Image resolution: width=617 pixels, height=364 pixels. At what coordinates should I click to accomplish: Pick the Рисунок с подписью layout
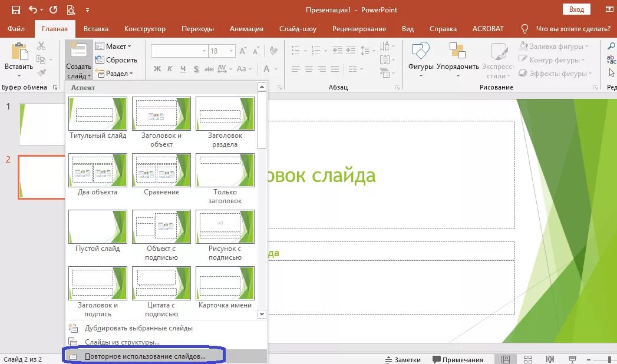pyautogui.click(x=225, y=236)
